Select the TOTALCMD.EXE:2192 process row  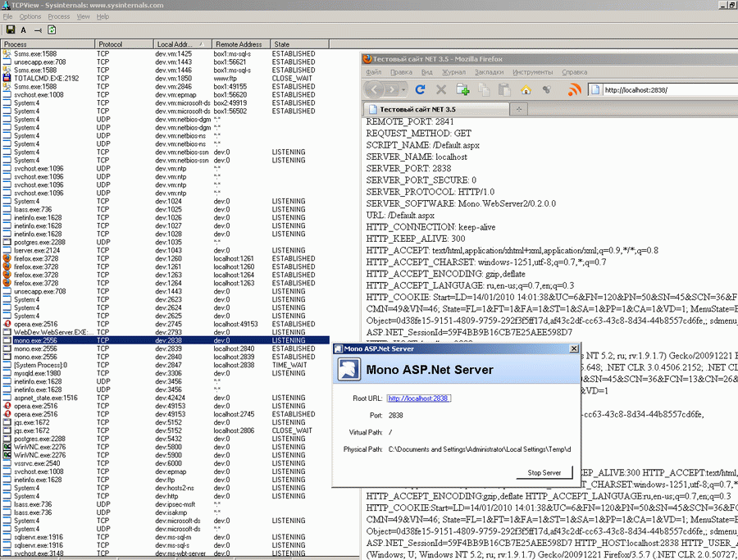tap(165, 78)
